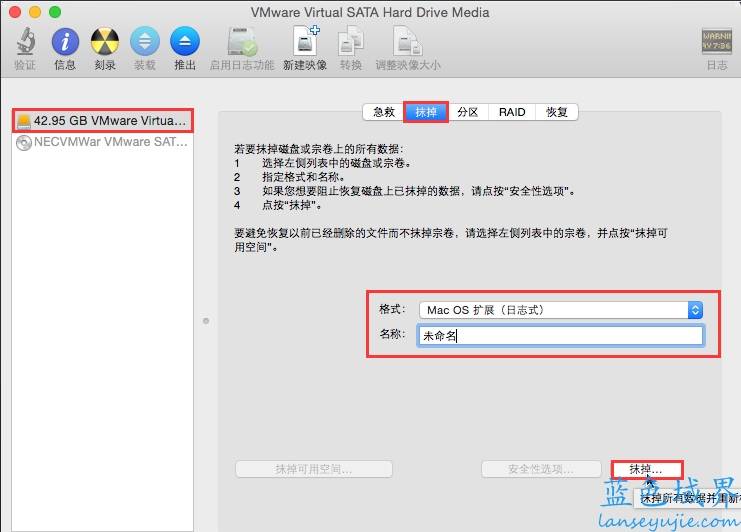Create a new image with 新建映像
The height and width of the screenshot is (532, 741).
[x=305, y=41]
